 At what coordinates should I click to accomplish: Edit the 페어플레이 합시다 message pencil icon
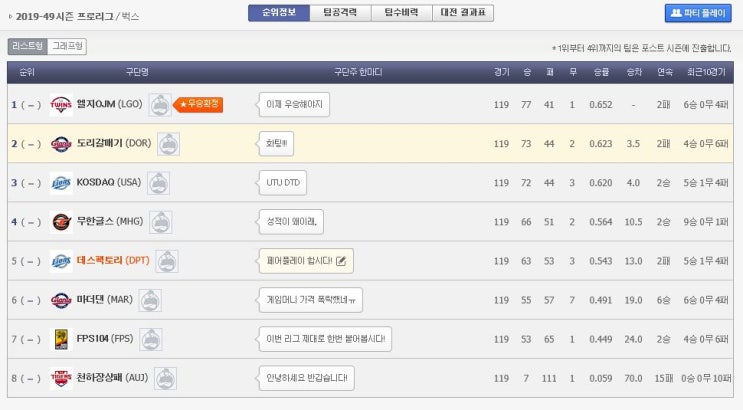pyautogui.click(x=341, y=261)
